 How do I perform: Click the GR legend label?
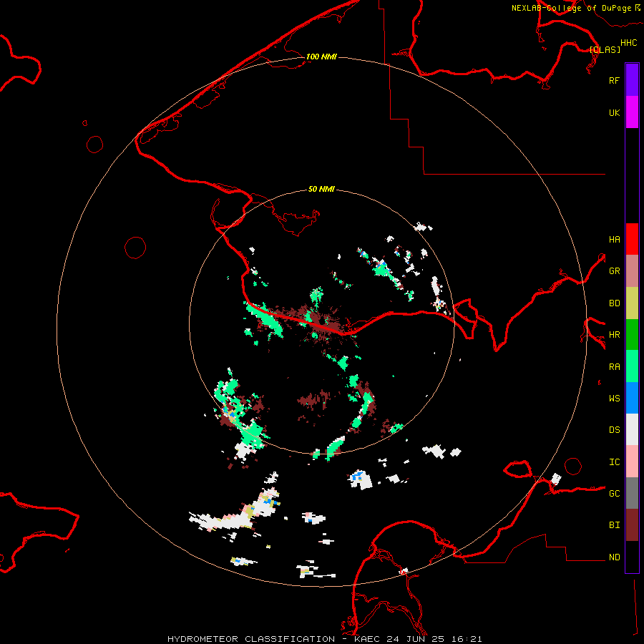coord(614,271)
